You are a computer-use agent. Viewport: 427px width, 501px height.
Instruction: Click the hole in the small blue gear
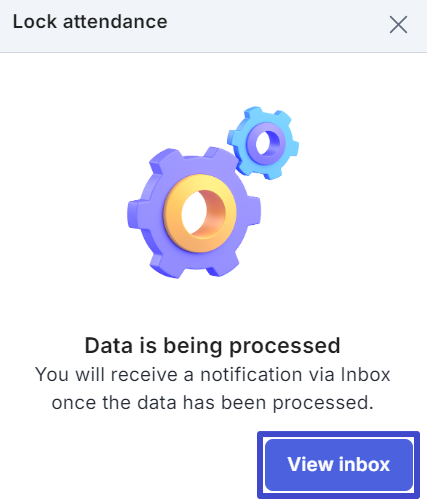[x=264, y=143]
